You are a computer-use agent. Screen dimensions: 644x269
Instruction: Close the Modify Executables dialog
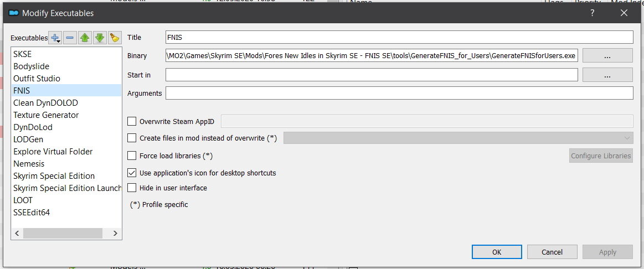pos(624,13)
